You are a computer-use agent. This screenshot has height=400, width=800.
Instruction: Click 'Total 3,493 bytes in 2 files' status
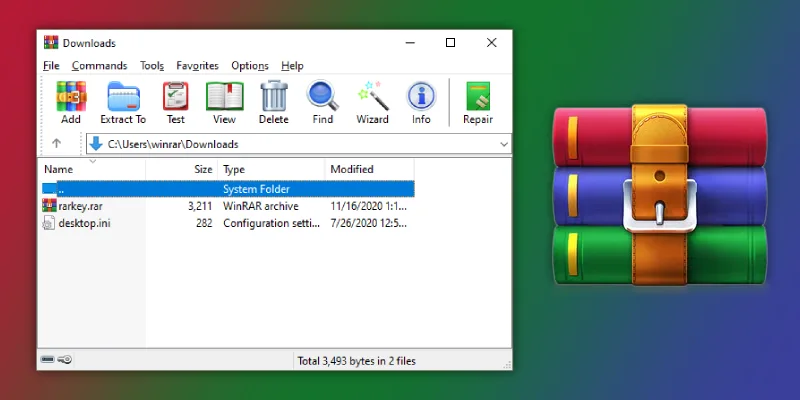[357, 361]
